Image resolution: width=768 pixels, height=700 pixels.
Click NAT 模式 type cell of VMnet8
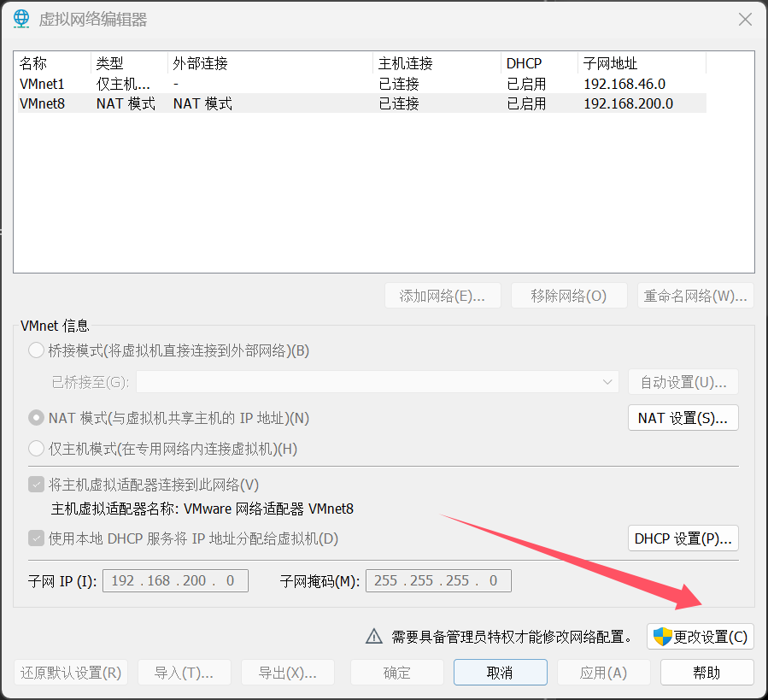click(x=126, y=103)
